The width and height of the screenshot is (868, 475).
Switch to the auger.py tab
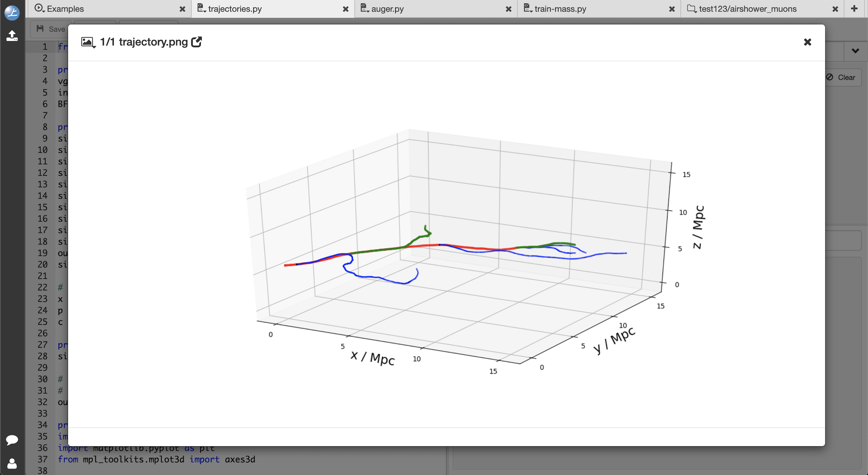click(387, 9)
